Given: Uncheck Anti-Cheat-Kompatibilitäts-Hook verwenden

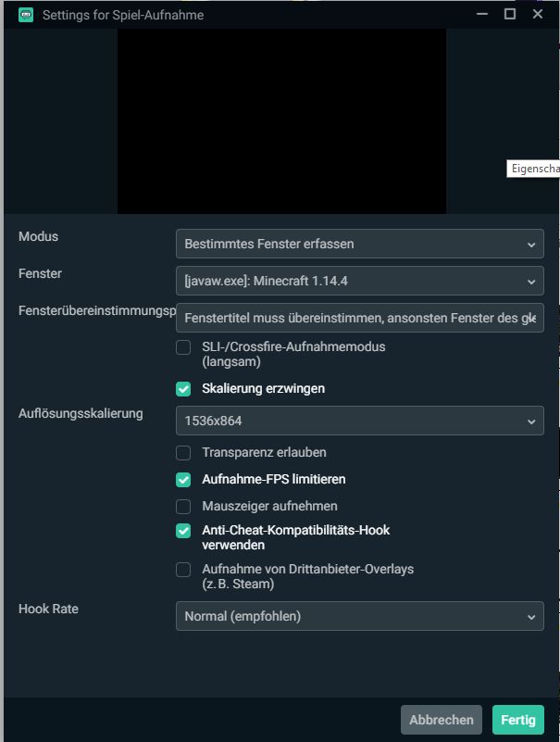Looking at the screenshot, I should [x=183, y=531].
